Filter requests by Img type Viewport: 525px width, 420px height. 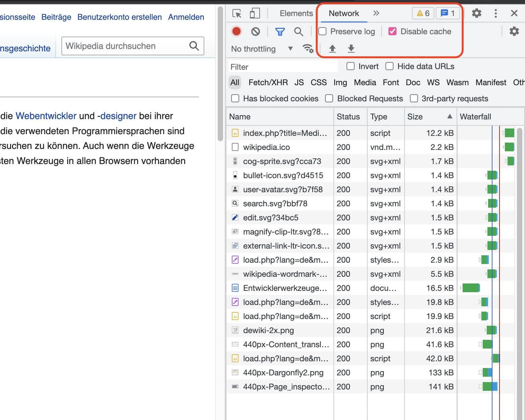(x=340, y=83)
